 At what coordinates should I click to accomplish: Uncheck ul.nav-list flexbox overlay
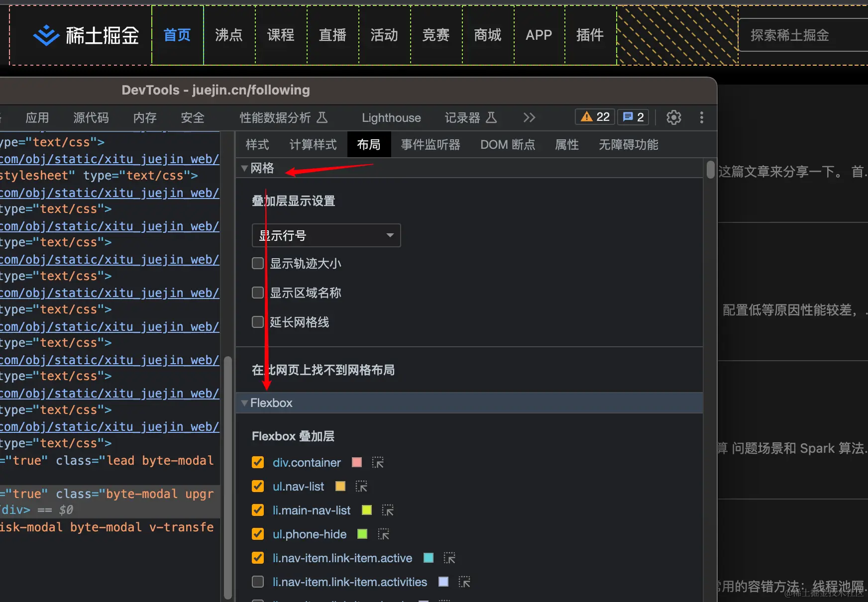click(258, 486)
